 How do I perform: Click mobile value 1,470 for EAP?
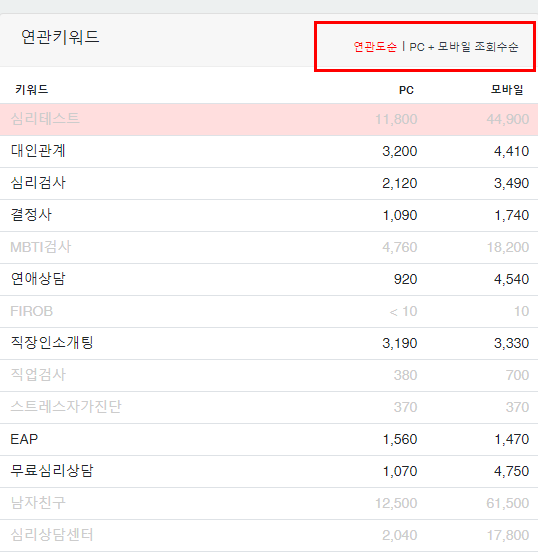(x=512, y=439)
